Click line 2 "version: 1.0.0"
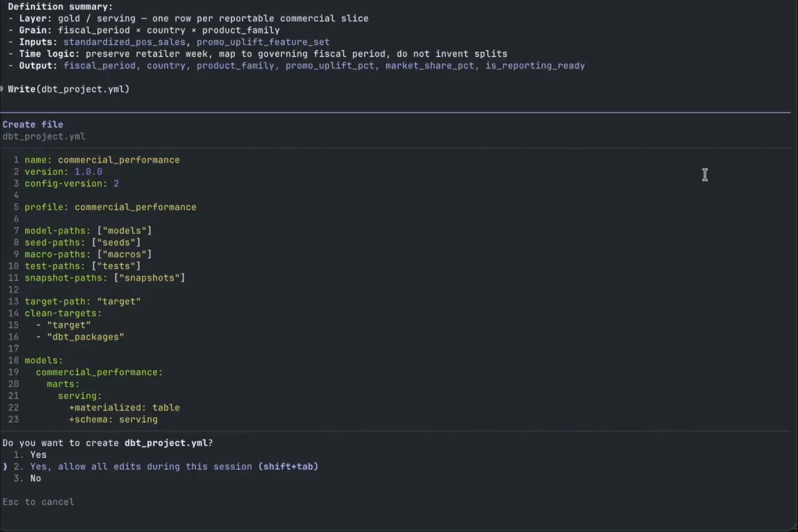The width and height of the screenshot is (798, 532). 64,172
